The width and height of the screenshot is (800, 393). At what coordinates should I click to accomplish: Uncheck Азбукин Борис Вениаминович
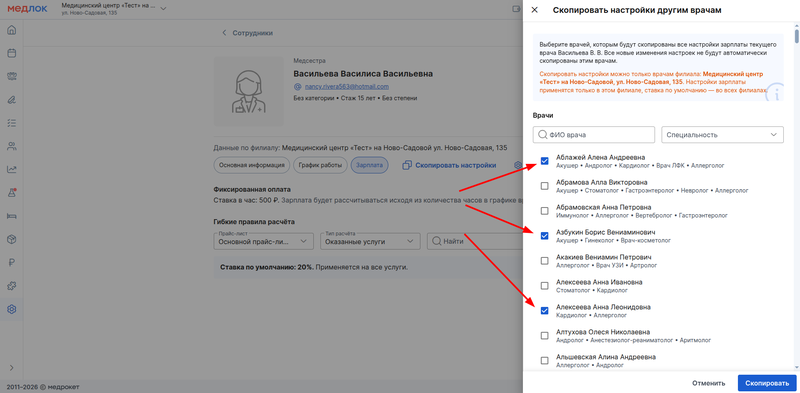[x=544, y=236]
